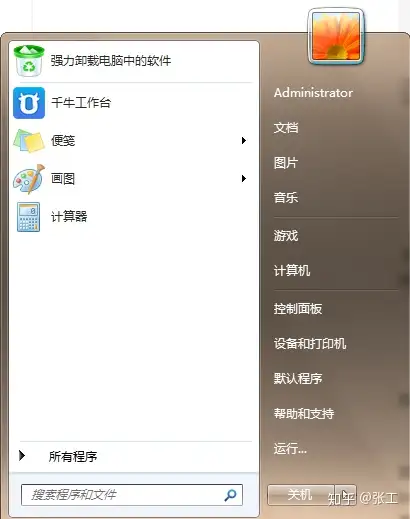
Task: Open the Administrator user folder
Action: [x=313, y=93]
